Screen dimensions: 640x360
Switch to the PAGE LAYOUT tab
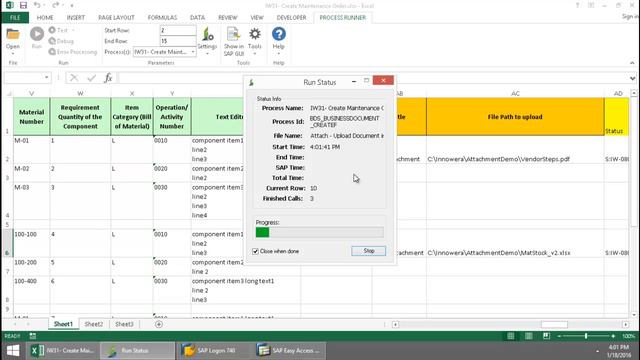coord(116,18)
